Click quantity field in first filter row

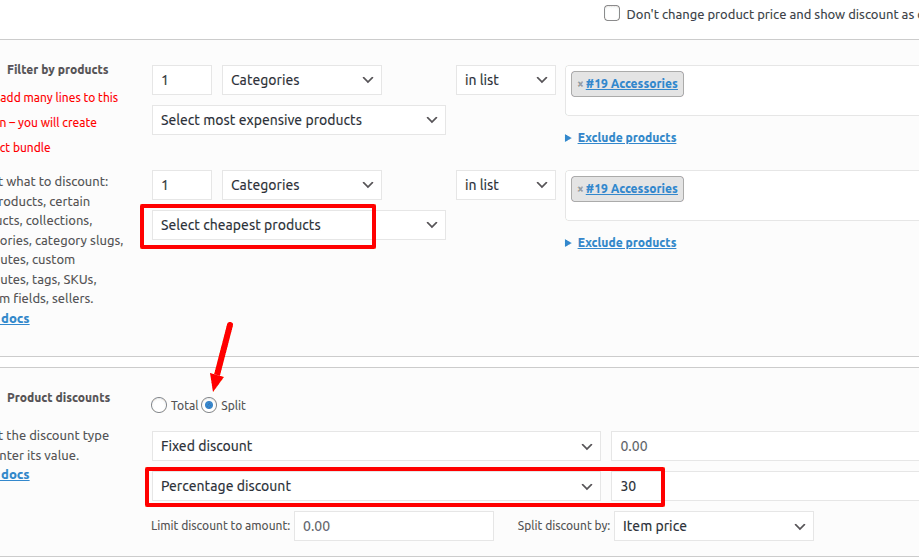182,80
